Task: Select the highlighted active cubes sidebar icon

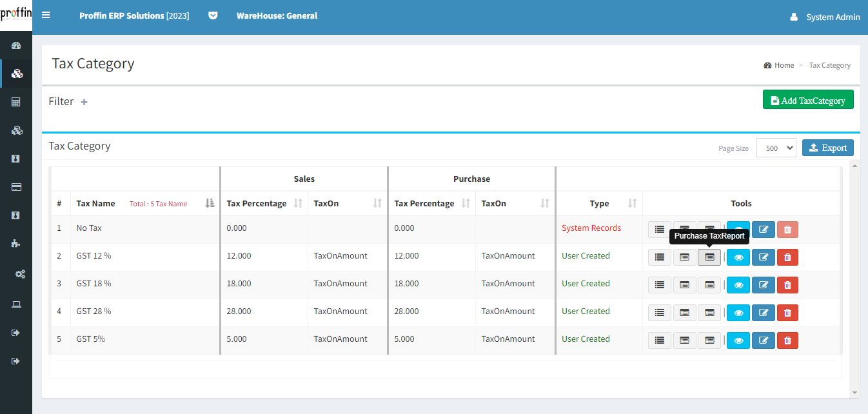Action: click(x=17, y=74)
